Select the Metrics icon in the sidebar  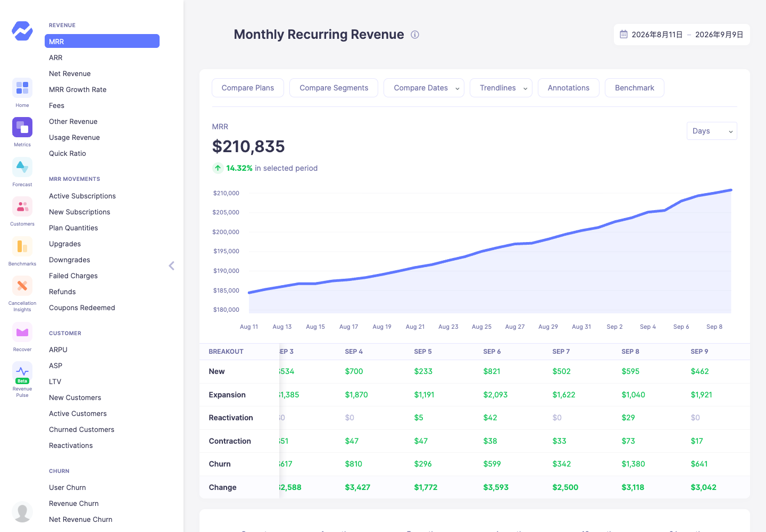[22, 127]
